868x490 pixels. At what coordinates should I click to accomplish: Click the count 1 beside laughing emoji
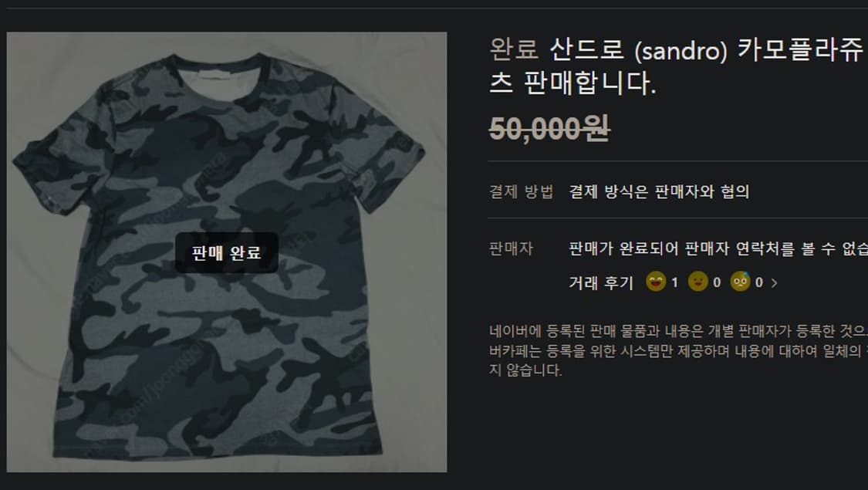[x=675, y=283]
